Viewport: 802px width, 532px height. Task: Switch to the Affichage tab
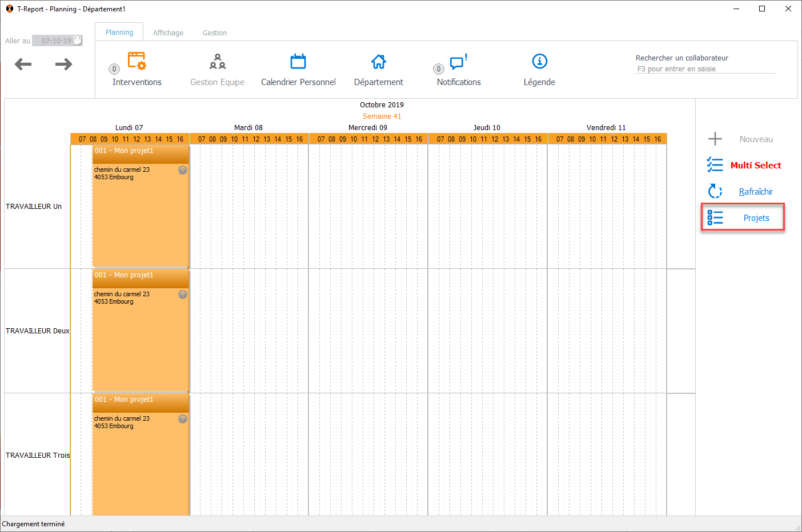tap(168, 33)
